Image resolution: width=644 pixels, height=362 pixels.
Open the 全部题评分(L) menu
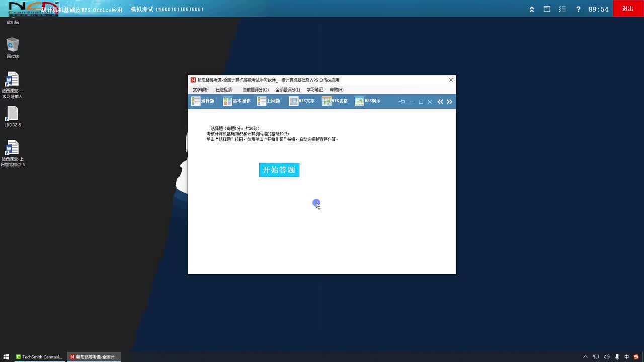coord(288,89)
